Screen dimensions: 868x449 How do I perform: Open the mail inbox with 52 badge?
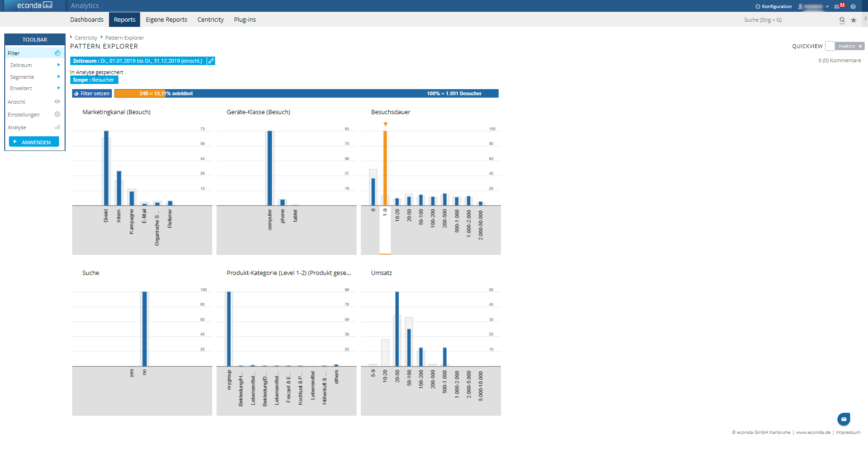point(838,6)
